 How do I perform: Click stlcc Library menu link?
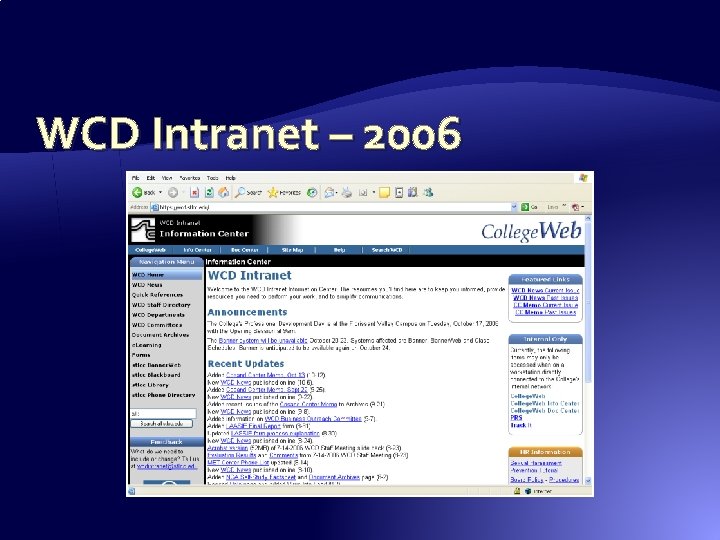coord(150,385)
